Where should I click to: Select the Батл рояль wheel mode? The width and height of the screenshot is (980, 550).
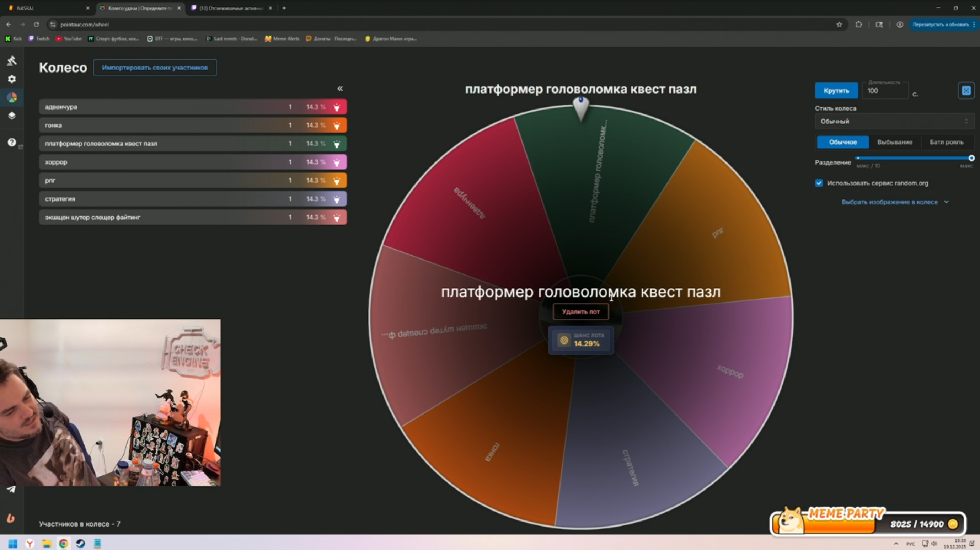point(946,142)
